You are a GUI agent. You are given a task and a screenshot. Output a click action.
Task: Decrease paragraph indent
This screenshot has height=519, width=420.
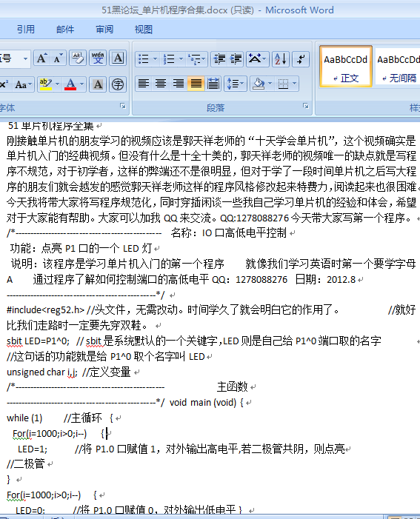tap(219, 59)
